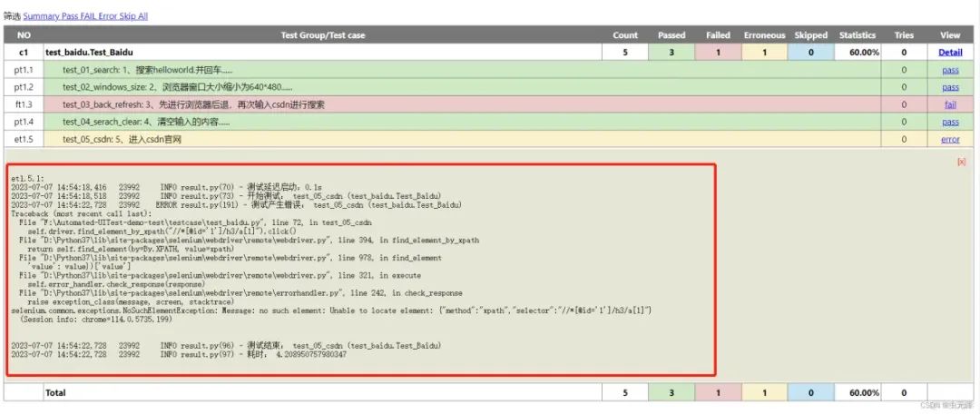Viewport: 980px width, 414px height.
Task: Open pass link for test_01_search row
Action: pos(950,70)
